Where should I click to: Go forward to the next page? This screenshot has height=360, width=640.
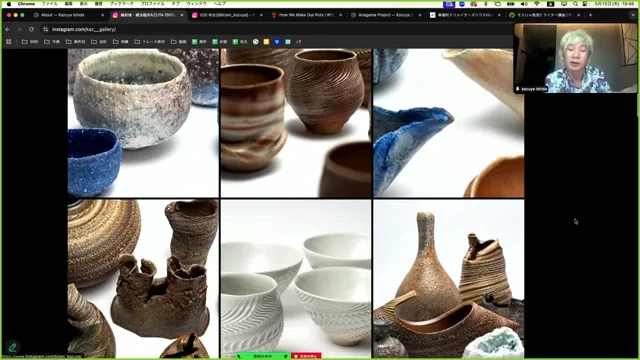point(19,29)
